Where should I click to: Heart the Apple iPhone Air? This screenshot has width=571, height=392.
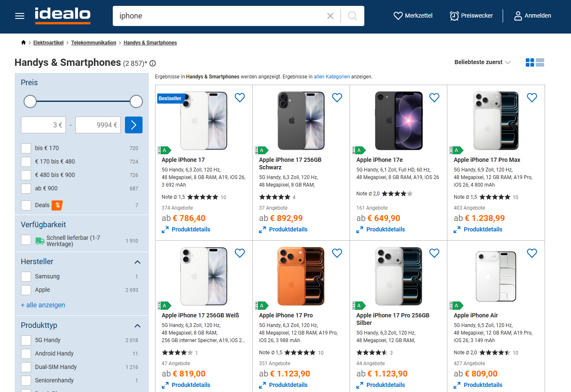coord(532,253)
